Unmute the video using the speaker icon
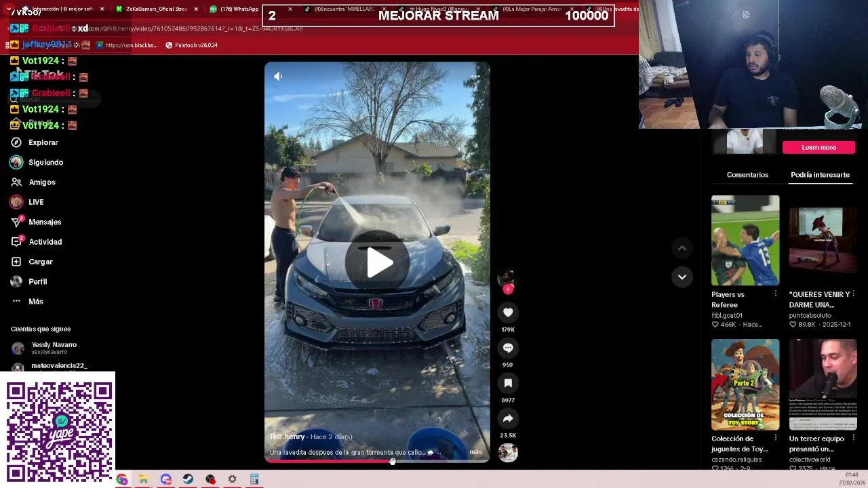This screenshot has width=868, height=488. (x=278, y=77)
